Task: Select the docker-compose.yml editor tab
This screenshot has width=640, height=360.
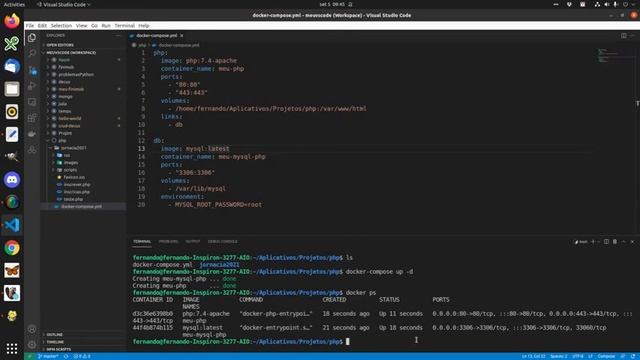Action: (x=157, y=36)
